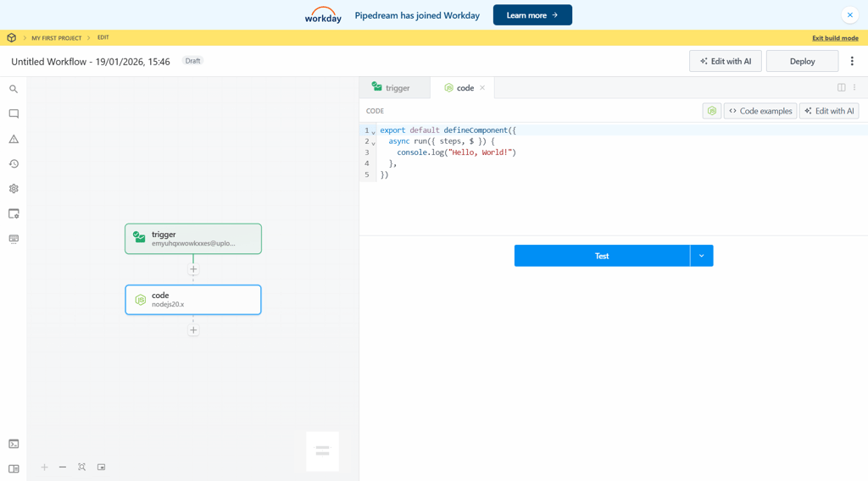Image resolution: width=868 pixels, height=481 pixels.
Task: Collapse code fold arrow on line 1
Action: (x=374, y=132)
